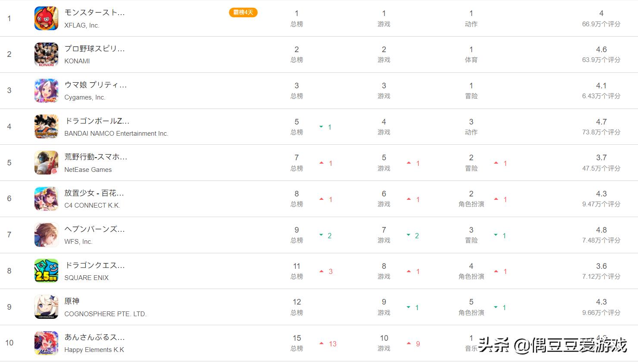638x364 pixels.
Task: Open the 放置少女 - 百花… title link
Action: point(94,193)
